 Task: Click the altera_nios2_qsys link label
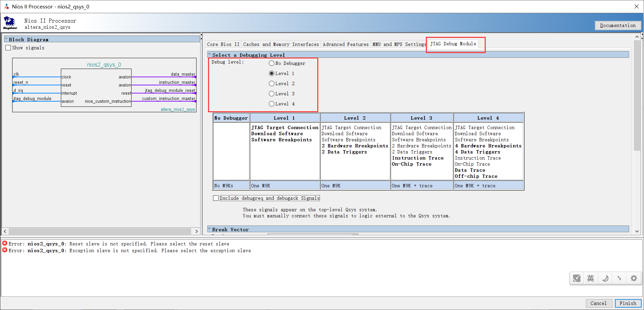click(178, 109)
